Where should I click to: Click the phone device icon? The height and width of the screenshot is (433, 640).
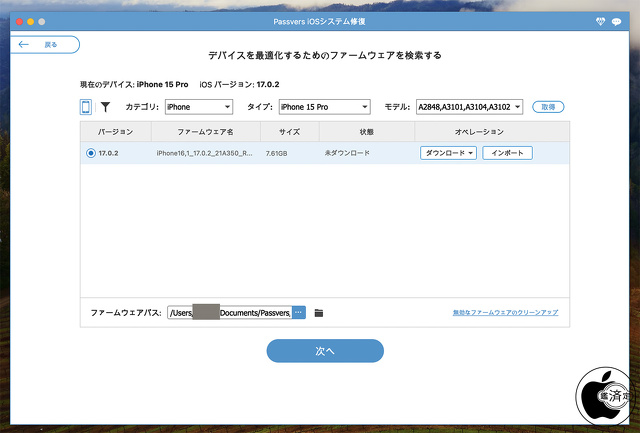(x=86, y=107)
